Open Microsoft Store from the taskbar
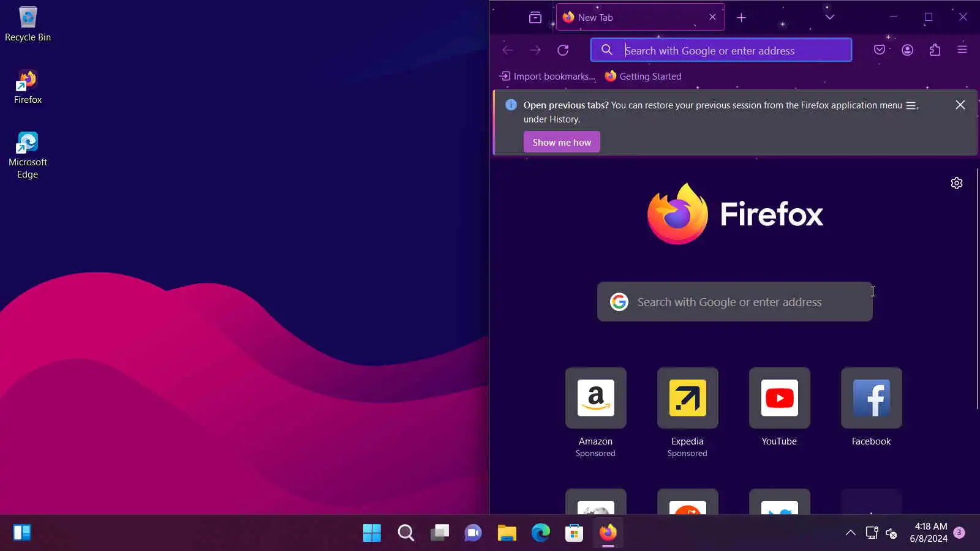980x551 pixels. (574, 533)
